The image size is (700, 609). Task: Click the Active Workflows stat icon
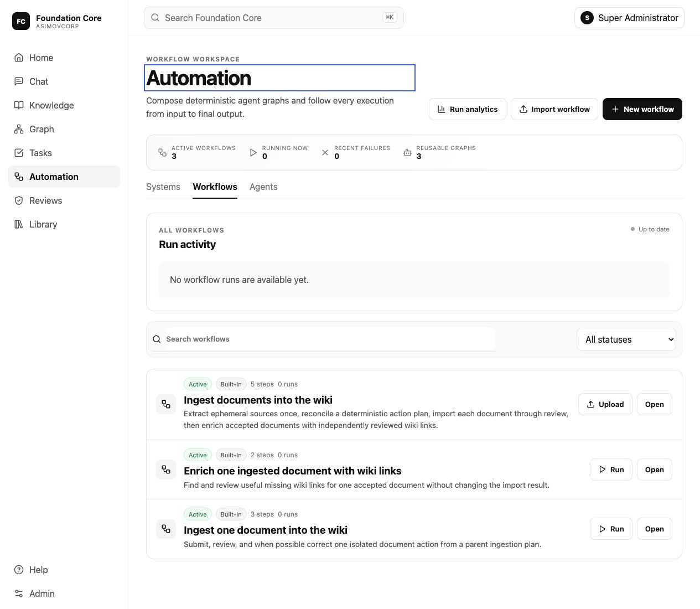162,152
